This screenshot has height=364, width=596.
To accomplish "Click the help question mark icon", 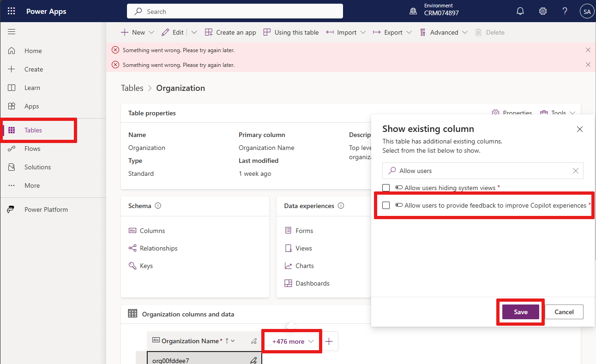I will click(x=565, y=12).
